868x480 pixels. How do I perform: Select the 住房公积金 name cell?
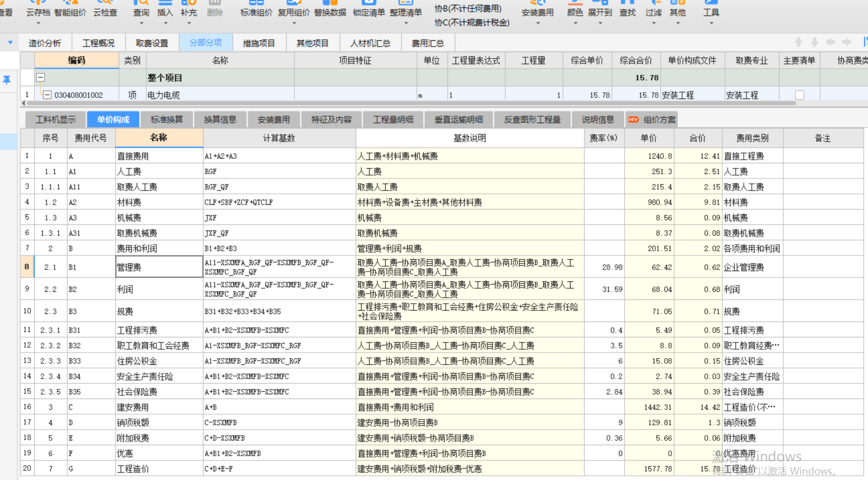coord(159,361)
